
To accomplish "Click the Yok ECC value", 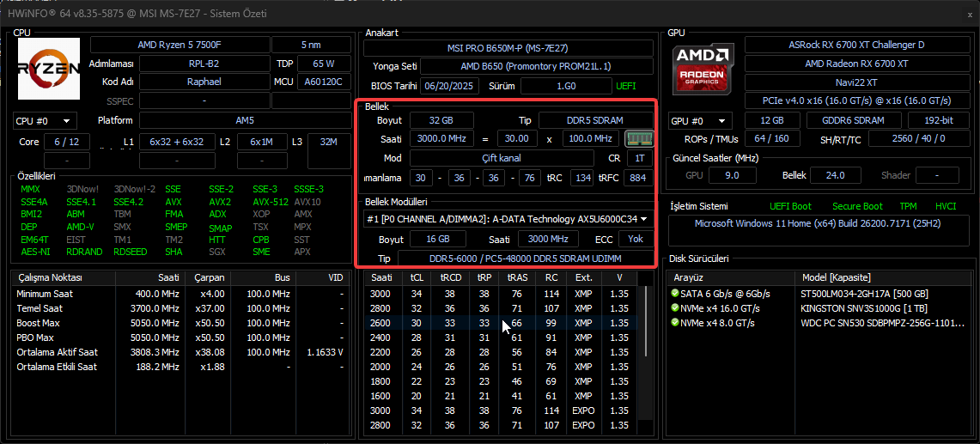I will click(636, 239).
